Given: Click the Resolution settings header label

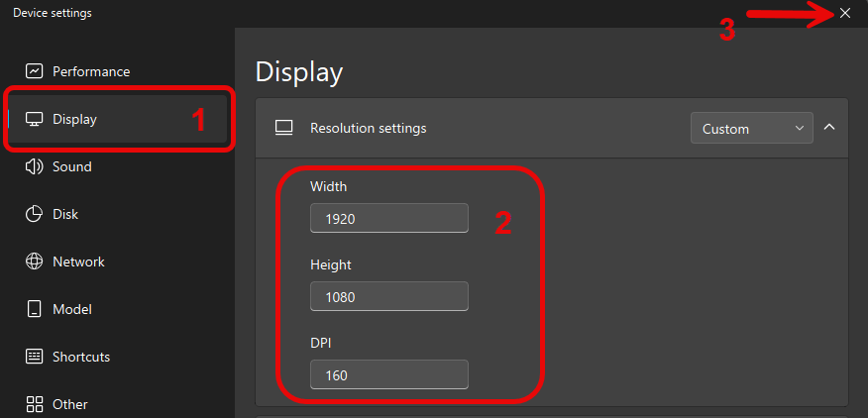Looking at the screenshot, I should pyautogui.click(x=368, y=128).
